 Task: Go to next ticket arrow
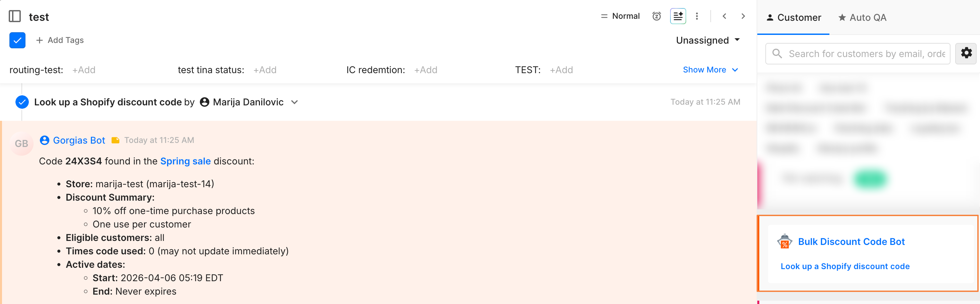[743, 16]
